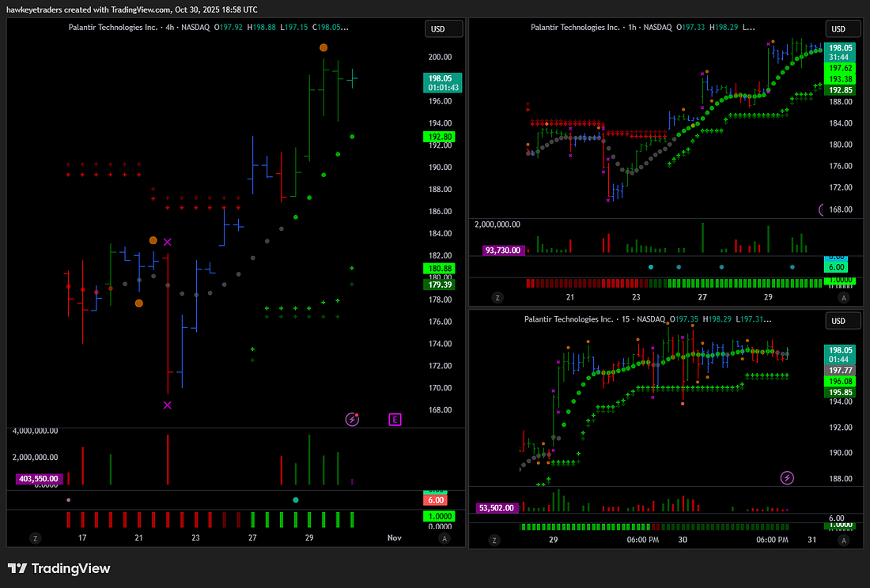This screenshot has height=588, width=870.
Task: Open the USD currency selector on the 15-minute chart
Action: tap(843, 321)
